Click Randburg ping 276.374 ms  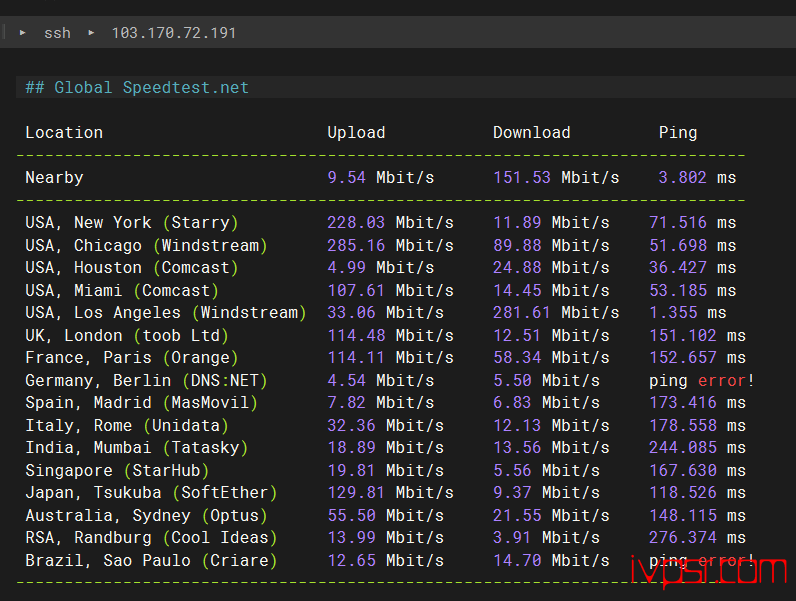pos(698,538)
